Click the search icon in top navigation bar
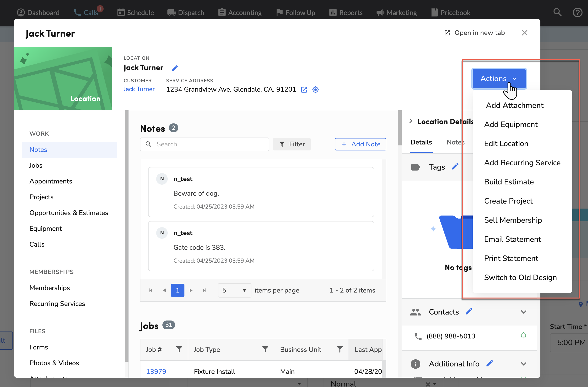Screen dimensions: 588x387 (x=558, y=12)
